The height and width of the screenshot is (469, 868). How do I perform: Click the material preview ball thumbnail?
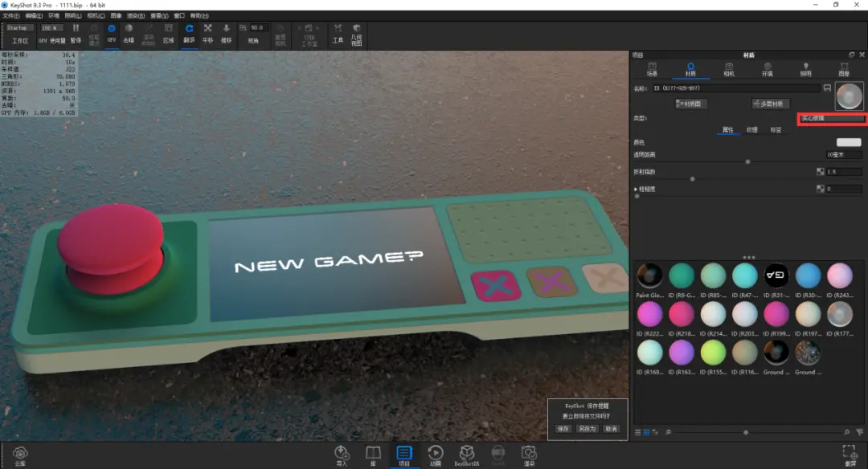click(x=850, y=96)
